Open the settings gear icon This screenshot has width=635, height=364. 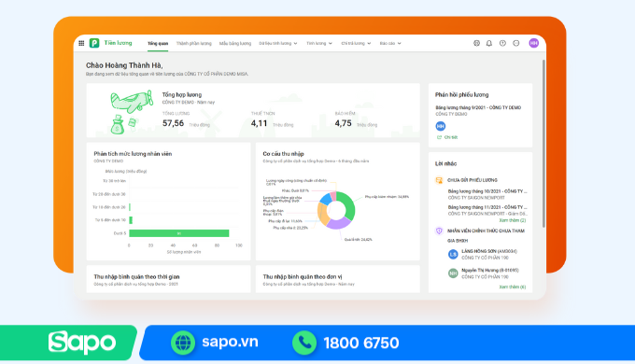tap(476, 43)
